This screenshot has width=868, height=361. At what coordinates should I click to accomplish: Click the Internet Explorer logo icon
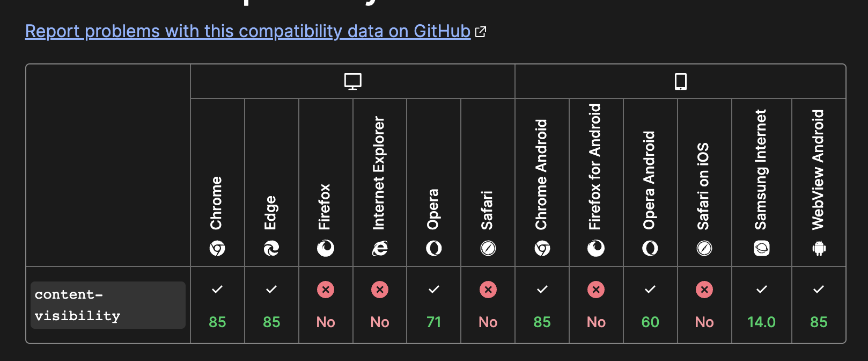coord(380,248)
